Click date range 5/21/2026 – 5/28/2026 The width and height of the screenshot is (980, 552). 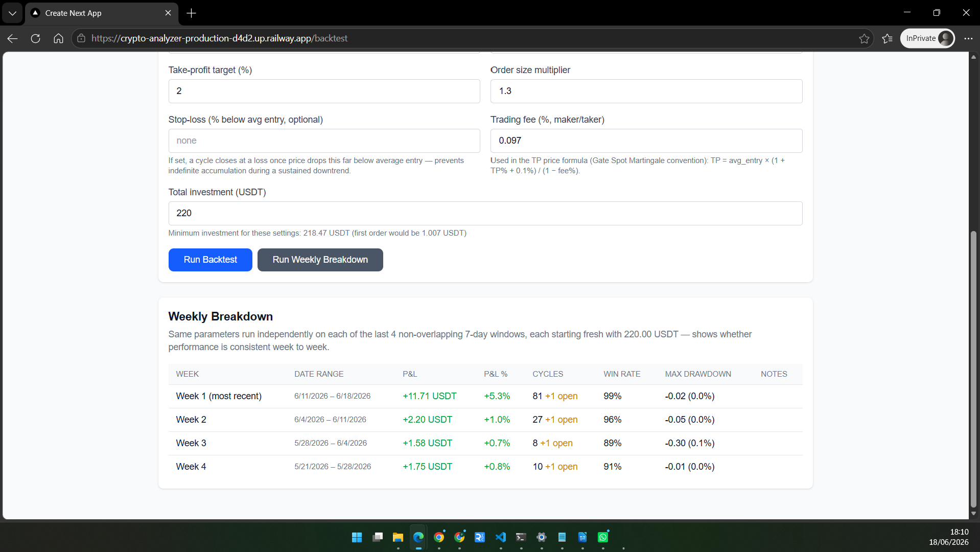333,467
